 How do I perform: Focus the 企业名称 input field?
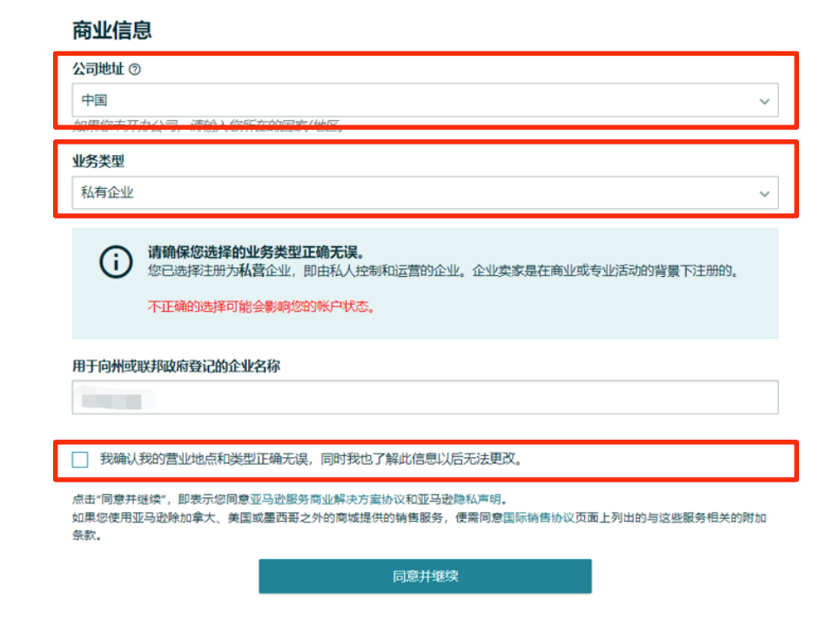click(x=426, y=397)
